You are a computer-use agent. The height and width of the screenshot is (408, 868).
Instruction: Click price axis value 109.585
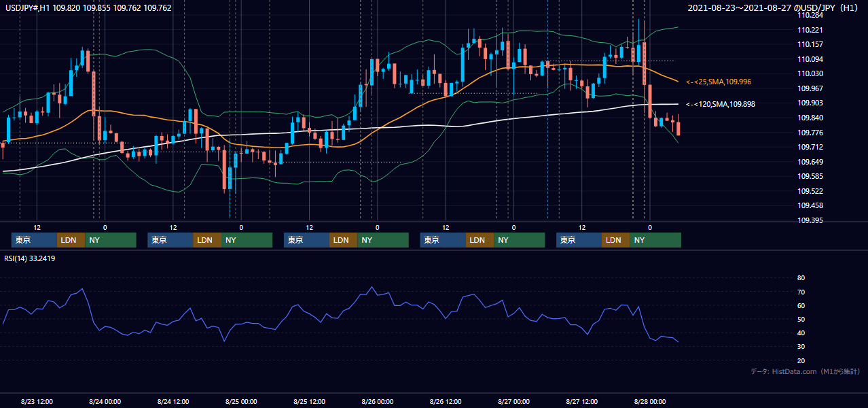click(x=810, y=176)
